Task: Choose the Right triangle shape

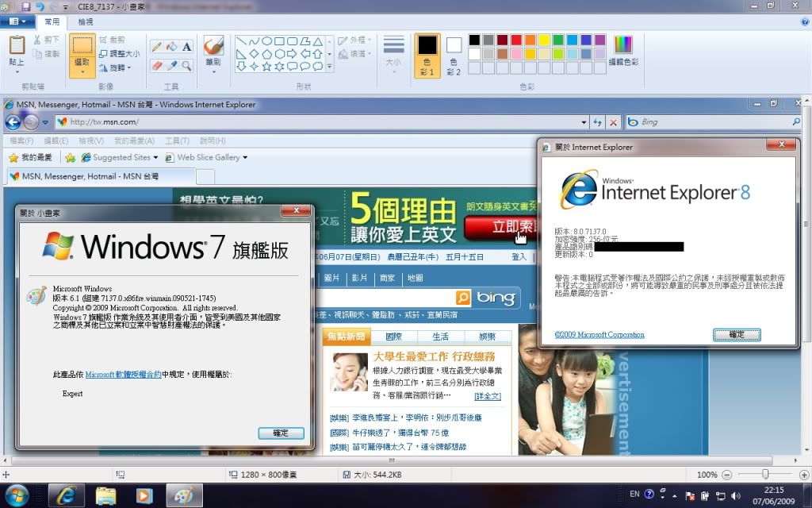Action: pos(241,53)
